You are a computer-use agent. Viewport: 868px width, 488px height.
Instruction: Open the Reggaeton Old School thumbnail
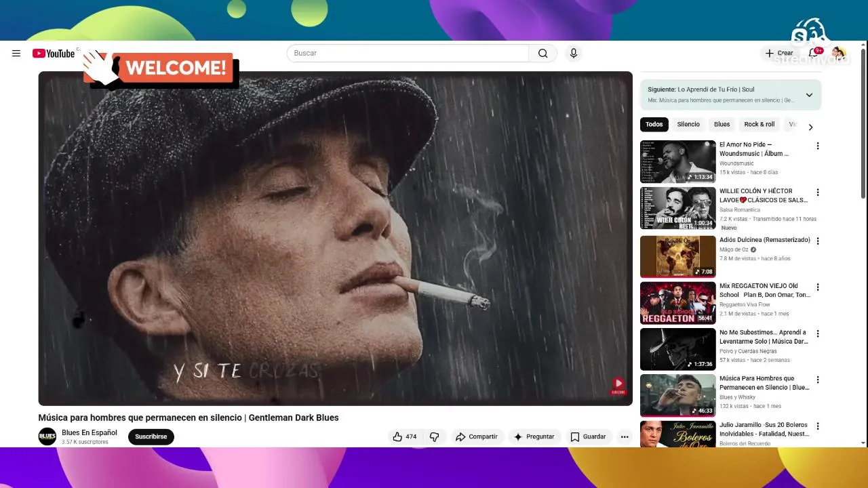tap(678, 303)
